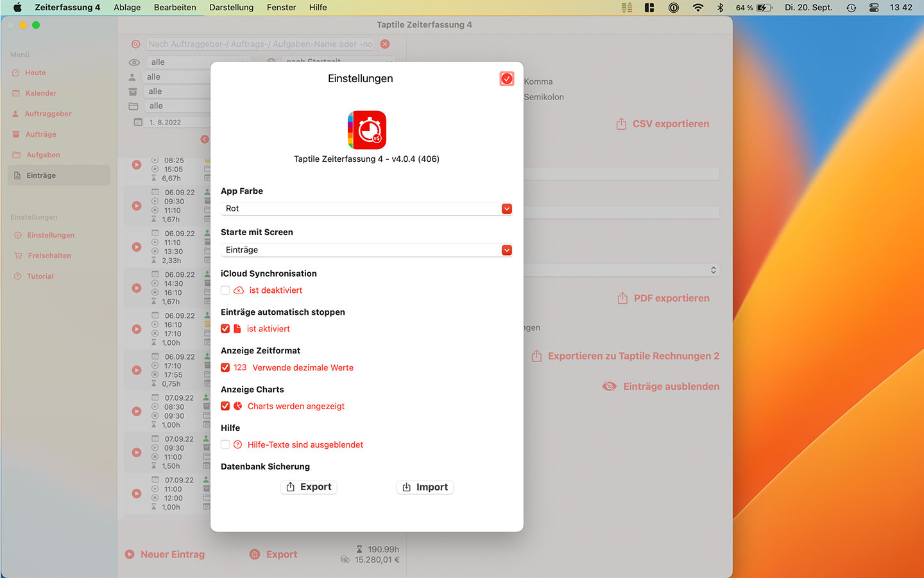Start timer for entry 06.09.22 11:10
This screenshot has height=578, width=924.
(x=137, y=247)
